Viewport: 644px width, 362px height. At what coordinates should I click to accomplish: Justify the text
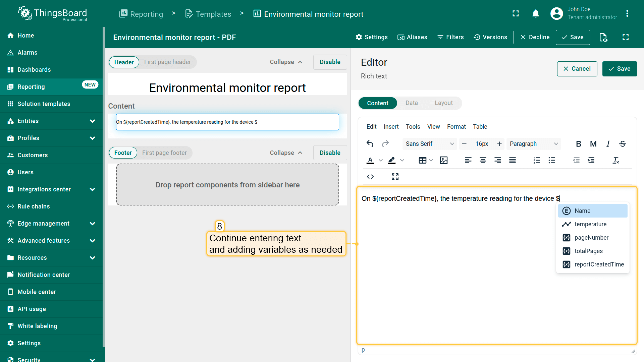(x=513, y=161)
